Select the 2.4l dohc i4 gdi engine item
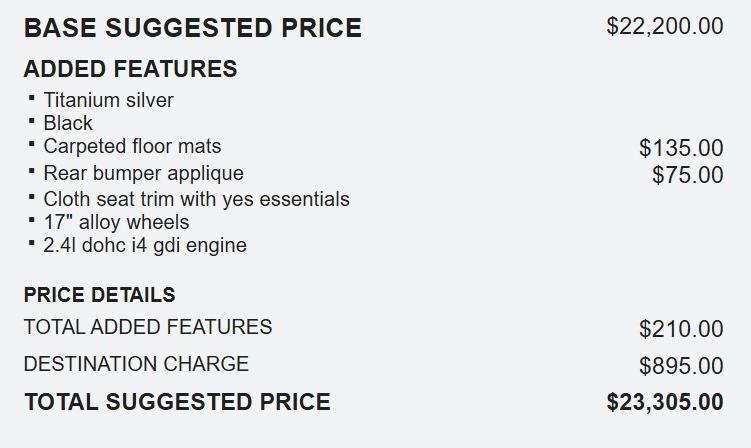Viewport: 751px width, 448px height. pos(144,245)
